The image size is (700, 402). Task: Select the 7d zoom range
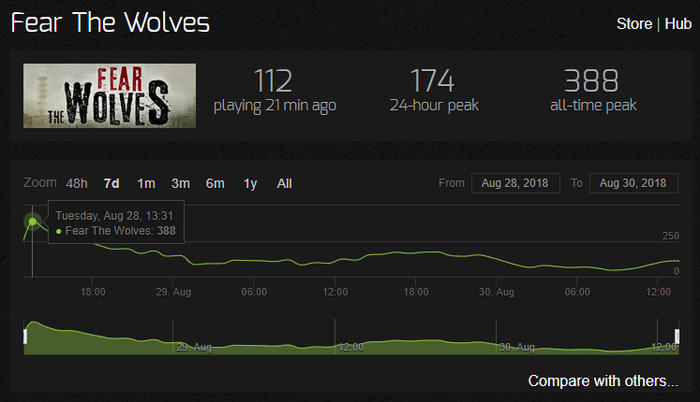coord(112,184)
